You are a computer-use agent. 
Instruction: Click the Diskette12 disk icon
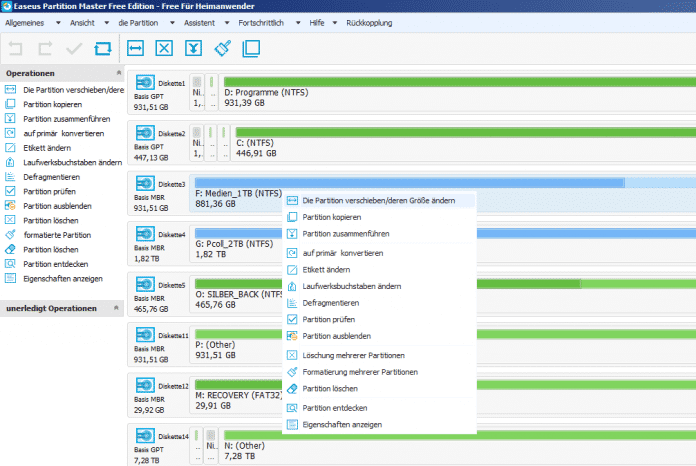pyautogui.click(x=145, y=386)
